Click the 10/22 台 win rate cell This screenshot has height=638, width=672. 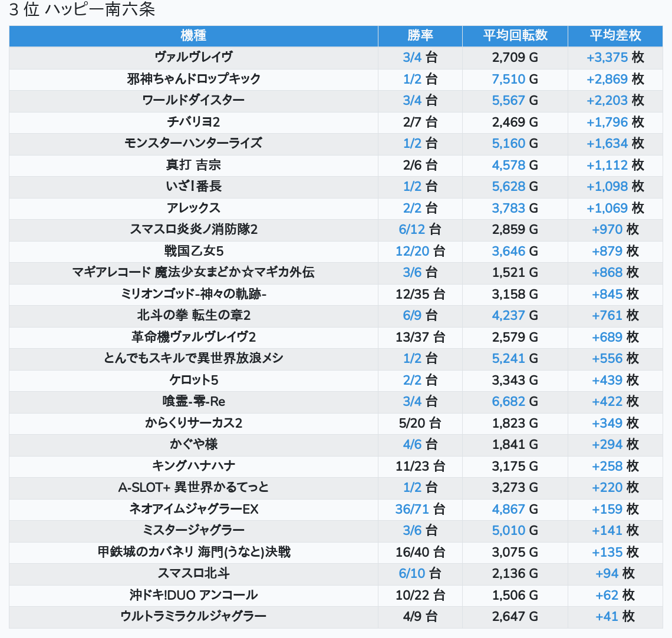(420, 595)
